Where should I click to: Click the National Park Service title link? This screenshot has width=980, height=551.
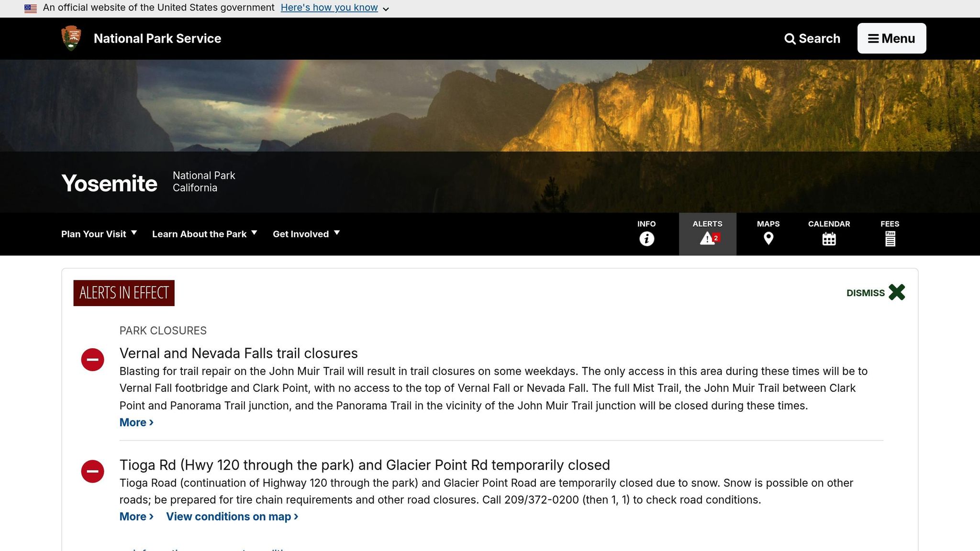click(157, 38)
